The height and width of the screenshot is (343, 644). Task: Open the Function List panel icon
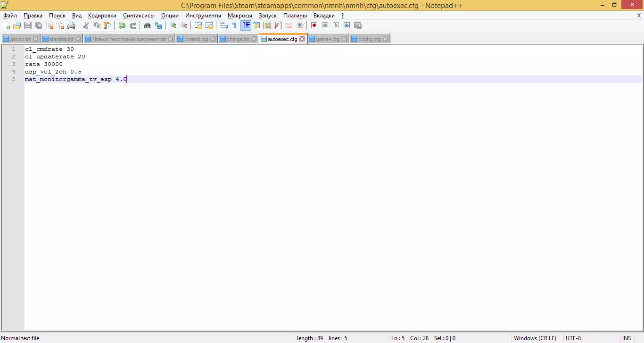click(278, 25)
